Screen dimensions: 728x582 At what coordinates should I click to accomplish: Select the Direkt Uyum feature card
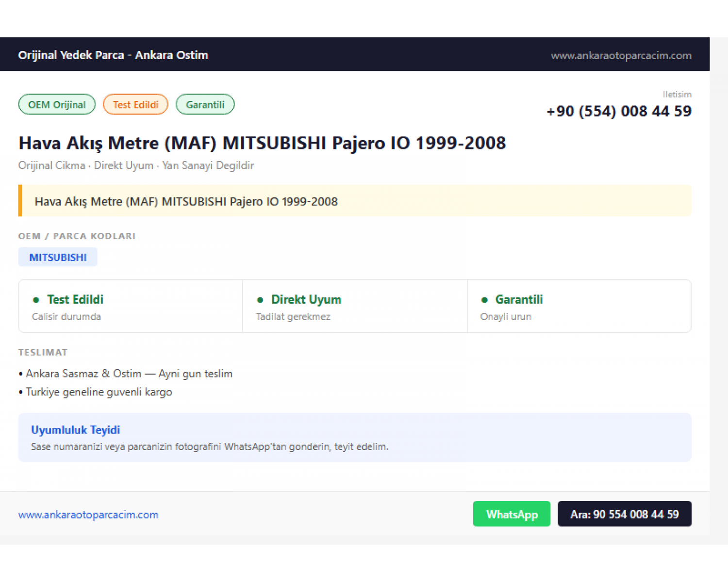tap(355, 306)
